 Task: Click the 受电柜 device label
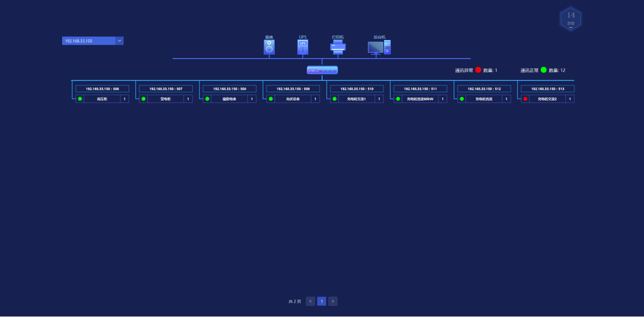point(166,99)
